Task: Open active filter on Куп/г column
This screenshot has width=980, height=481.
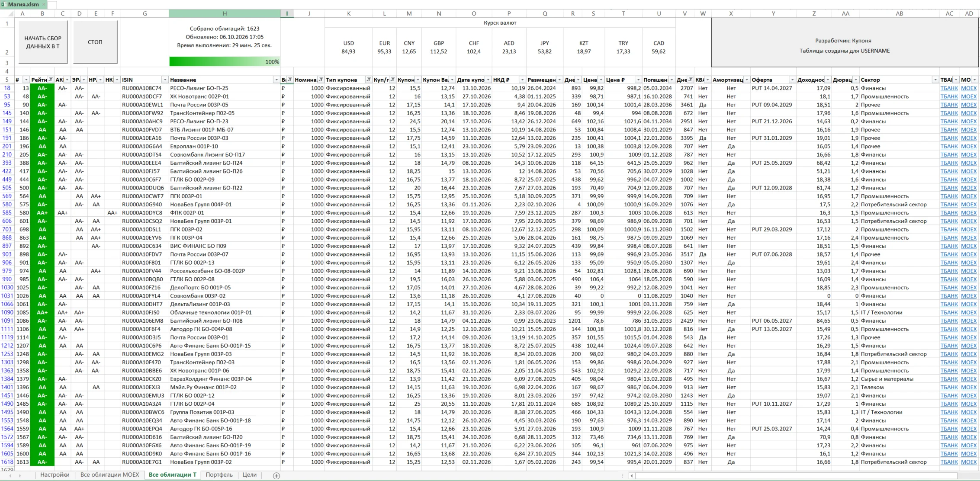Action: click(x=393, y=80)
